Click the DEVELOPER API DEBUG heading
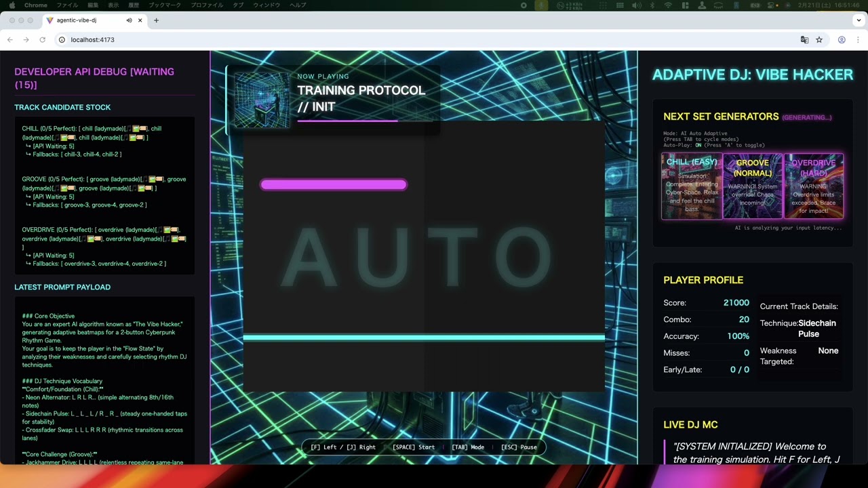This screenshot has height=488, width=868. (x=94, y=78)
